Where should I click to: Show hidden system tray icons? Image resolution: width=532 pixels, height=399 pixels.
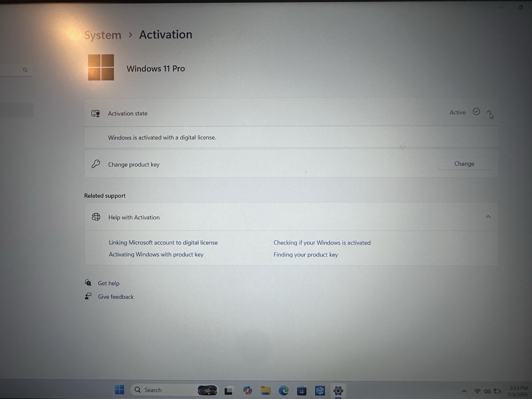(x=464, y=391)
